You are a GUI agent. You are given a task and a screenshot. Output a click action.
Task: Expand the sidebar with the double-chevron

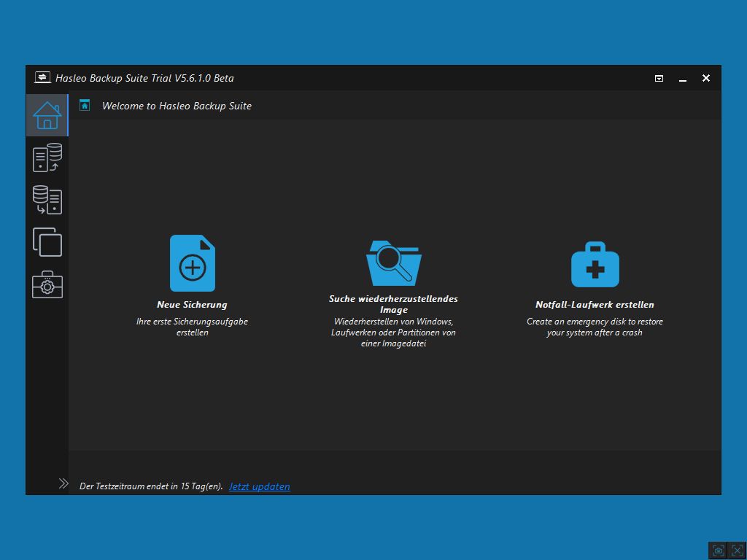pyautogui.click(x=63, y=484)
